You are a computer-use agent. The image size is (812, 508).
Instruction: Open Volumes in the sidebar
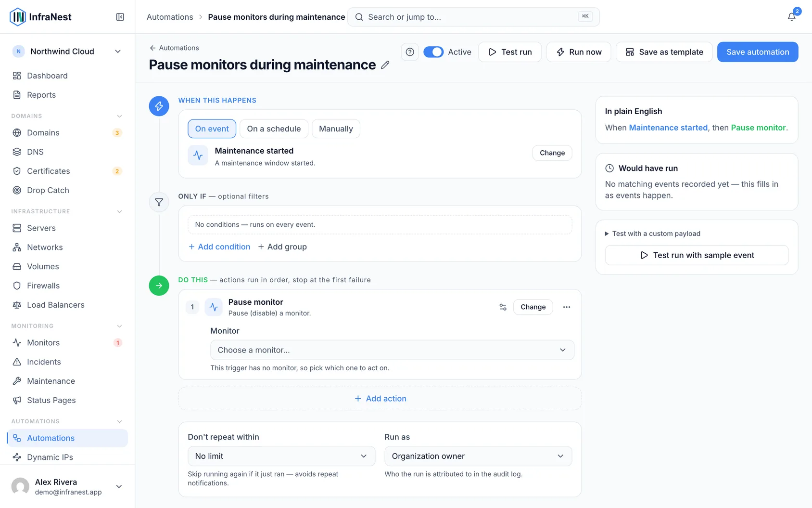tap(67, 267)
